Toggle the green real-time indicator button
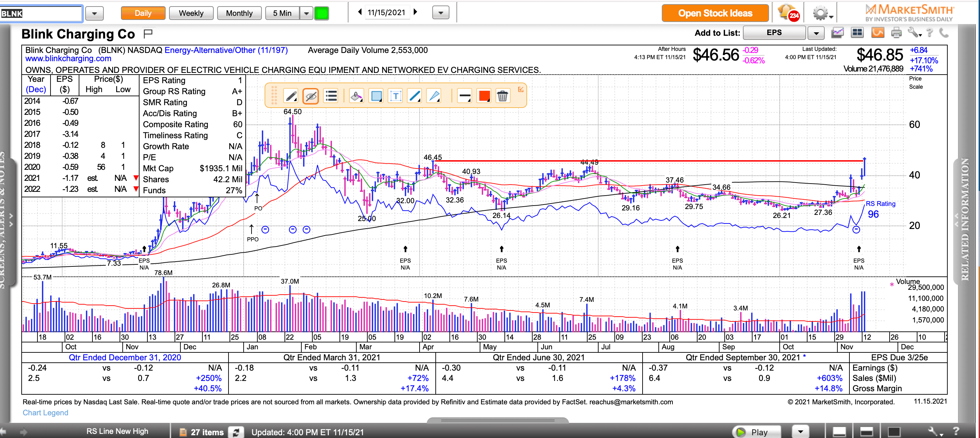 click(322, 13)
